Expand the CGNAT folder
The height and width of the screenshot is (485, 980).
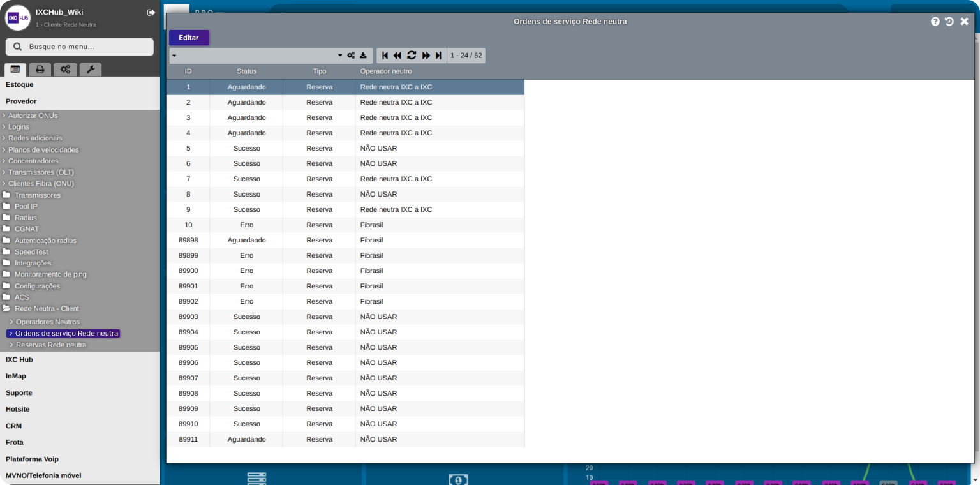pos(27,229)
